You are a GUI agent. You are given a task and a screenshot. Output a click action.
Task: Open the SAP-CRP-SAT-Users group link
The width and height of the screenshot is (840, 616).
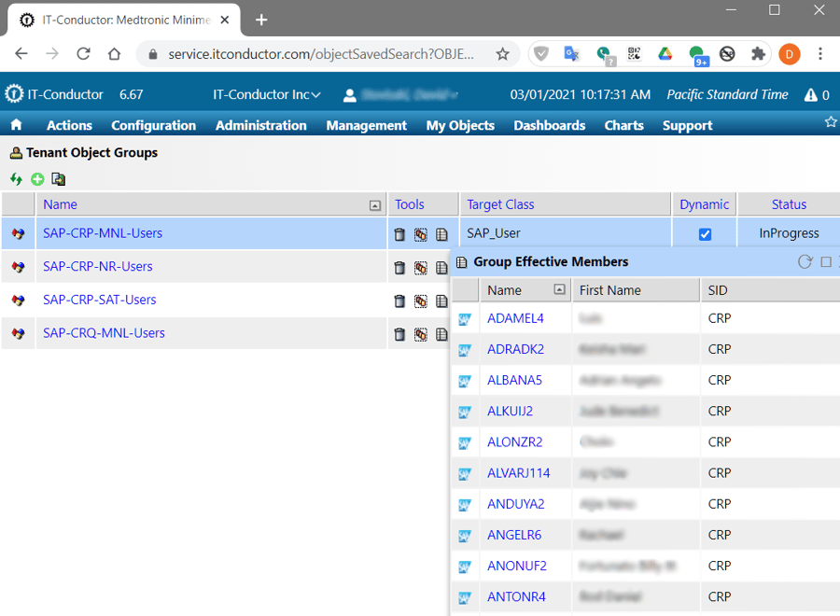[x=99, y=301]
